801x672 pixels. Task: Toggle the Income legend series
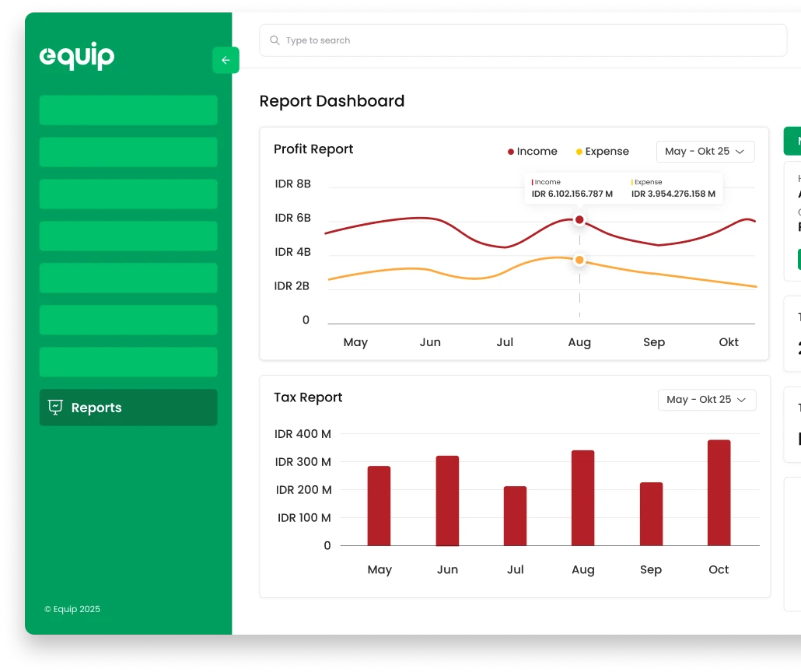(x=533, y=152)
